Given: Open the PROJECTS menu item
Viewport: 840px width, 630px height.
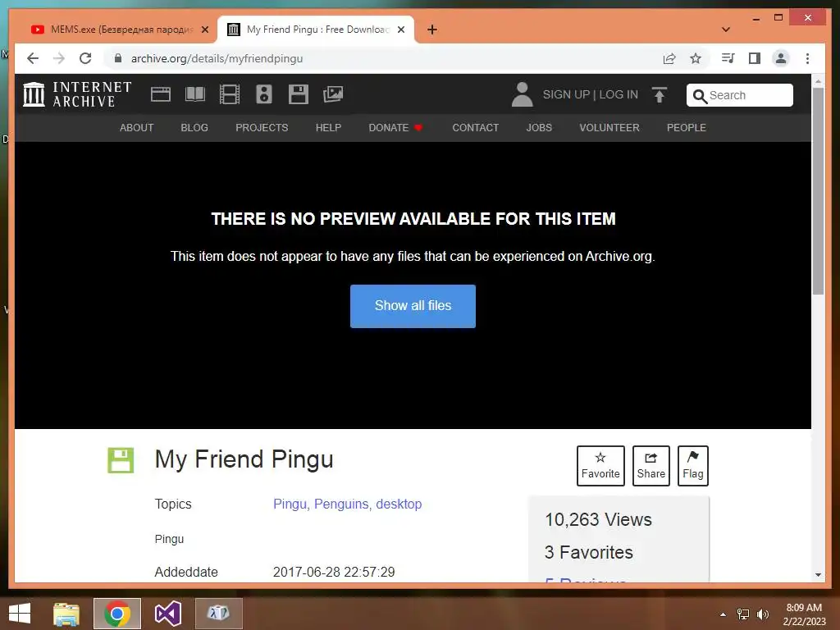Looking at the screenshot, I should [262, 127].
